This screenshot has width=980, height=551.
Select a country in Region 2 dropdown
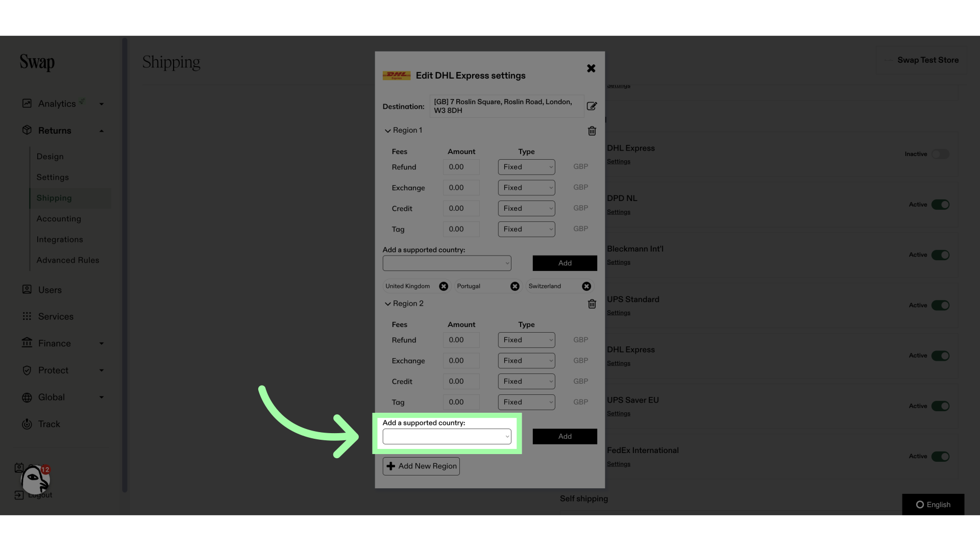point(447,436)
